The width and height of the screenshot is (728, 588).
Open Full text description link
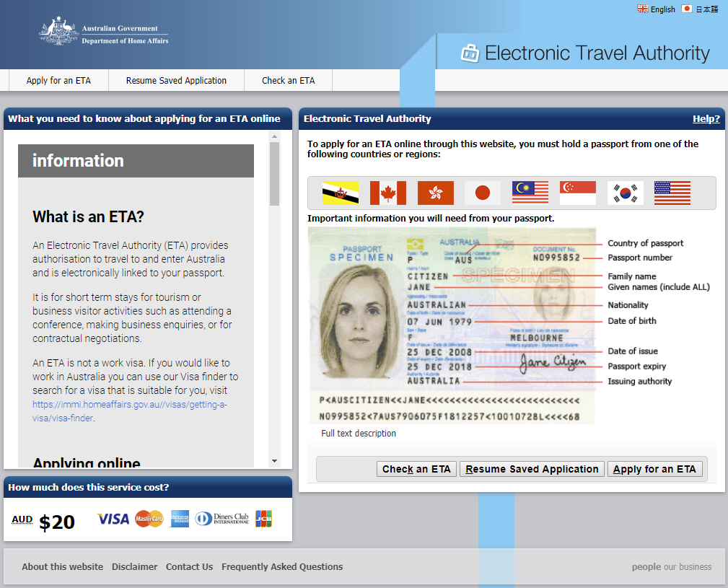pyautogui.click(x=359, y=433)
